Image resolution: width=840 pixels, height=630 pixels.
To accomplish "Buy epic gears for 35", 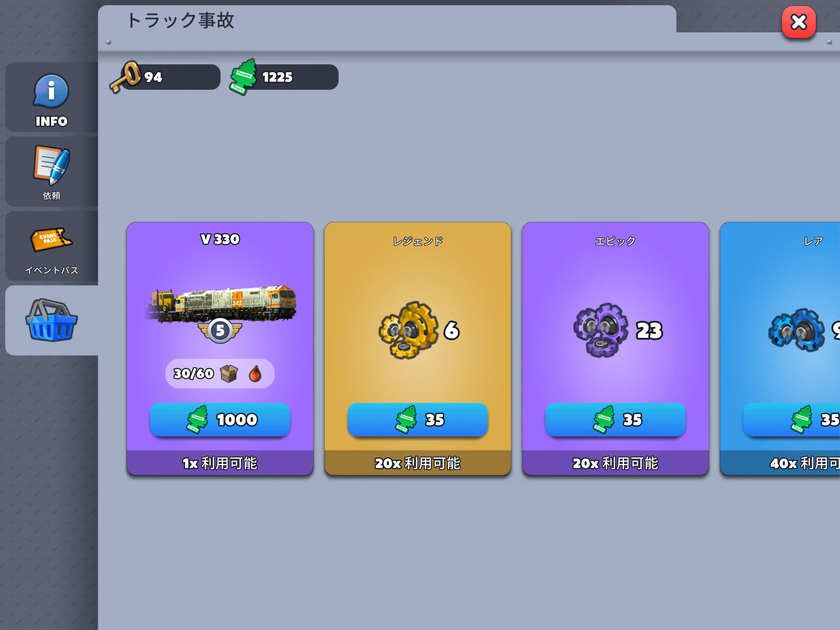I will (615, 420).
